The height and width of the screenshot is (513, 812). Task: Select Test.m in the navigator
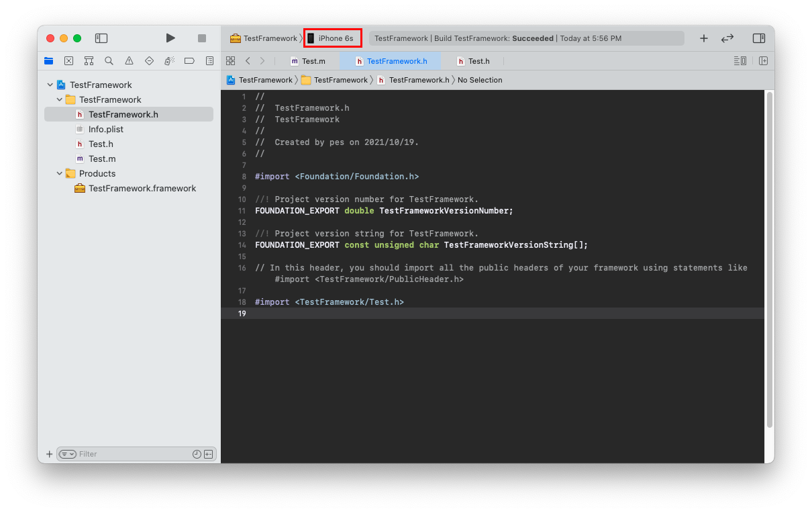click(129, 158)
